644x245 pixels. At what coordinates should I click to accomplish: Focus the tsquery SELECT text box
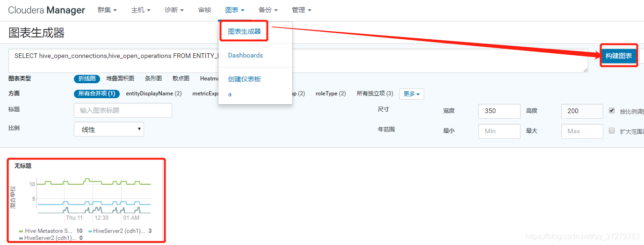(x=298, y=61)
